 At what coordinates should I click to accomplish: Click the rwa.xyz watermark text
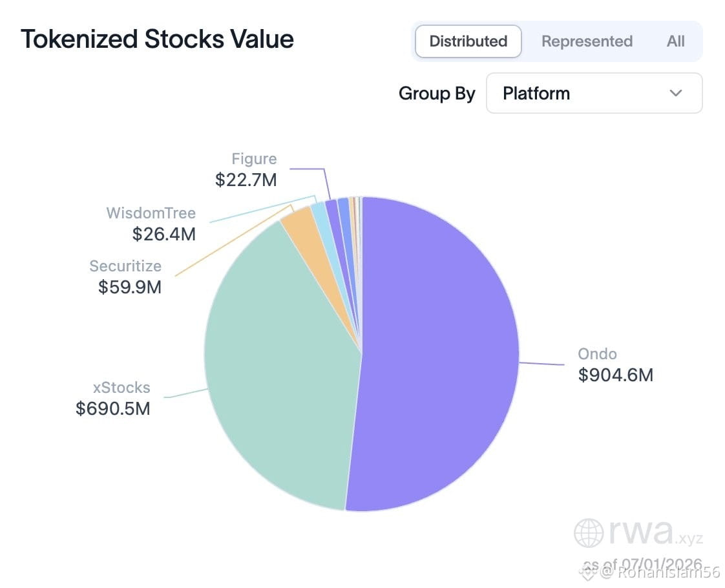(656, 532)
